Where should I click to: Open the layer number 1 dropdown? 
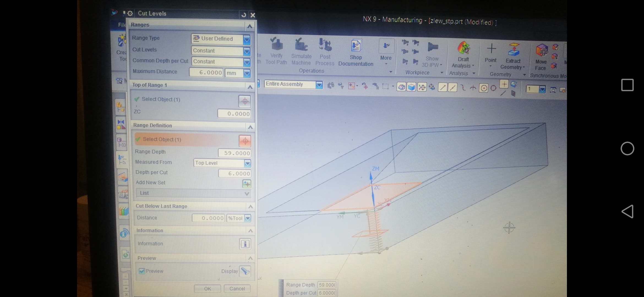(542, 89)
